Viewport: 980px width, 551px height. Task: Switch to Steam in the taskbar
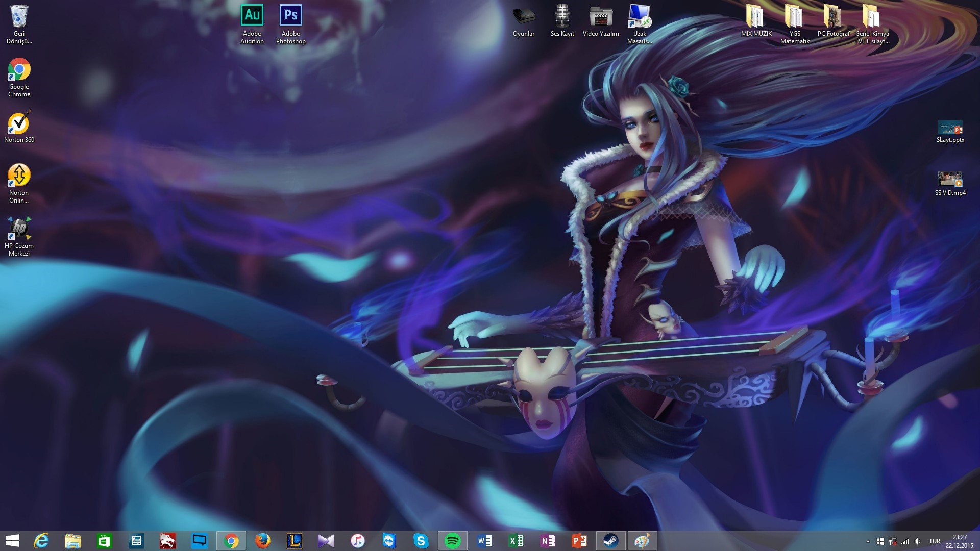tap(611, 541)
